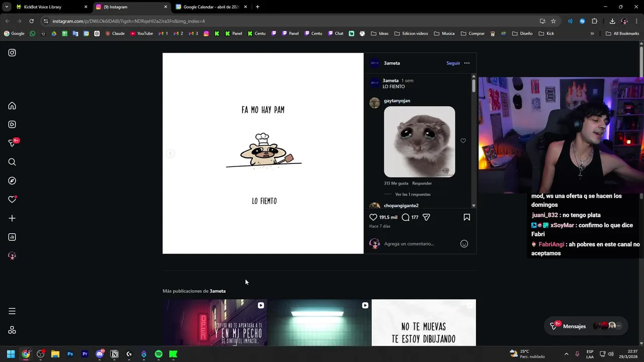Open the Claude bookmark

pyautogui.click(x=115, y=34)
